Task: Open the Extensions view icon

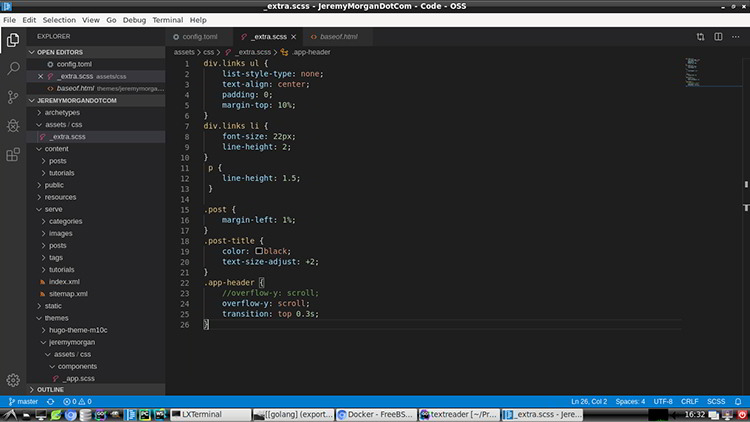Action: tap(13, 155)
